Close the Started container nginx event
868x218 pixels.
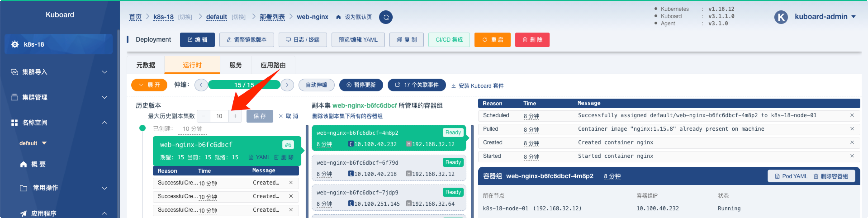tap(852, 156)
